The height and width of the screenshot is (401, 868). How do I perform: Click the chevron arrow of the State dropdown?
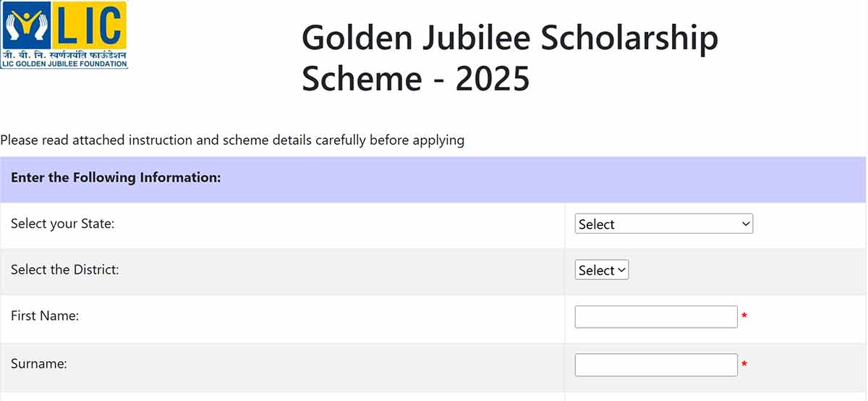pos(746,224)
